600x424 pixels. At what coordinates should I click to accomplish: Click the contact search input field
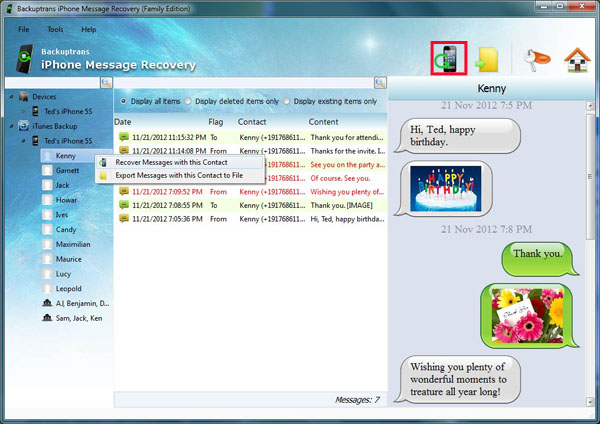coord(52,82)
